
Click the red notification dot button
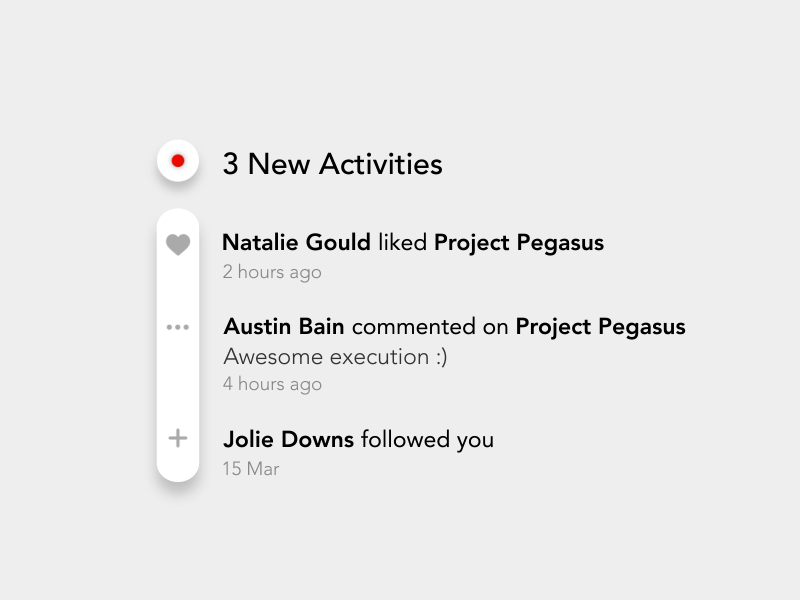pyautogui.click(x=178, y=161)
